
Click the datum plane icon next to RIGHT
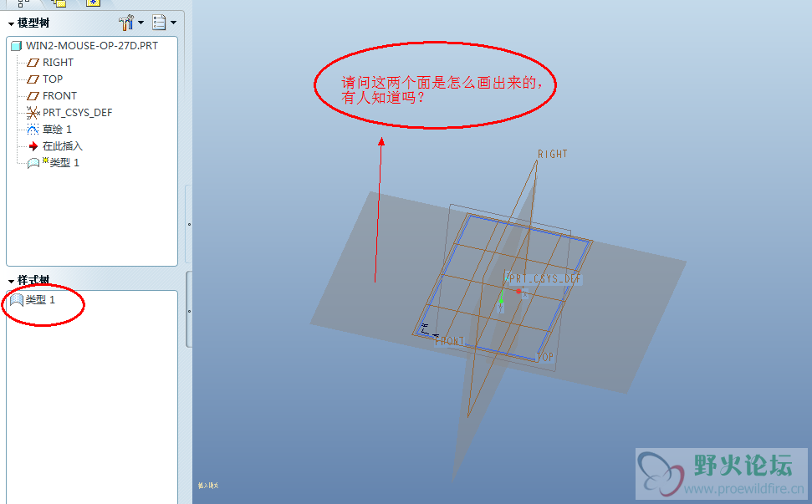point(33,63)
